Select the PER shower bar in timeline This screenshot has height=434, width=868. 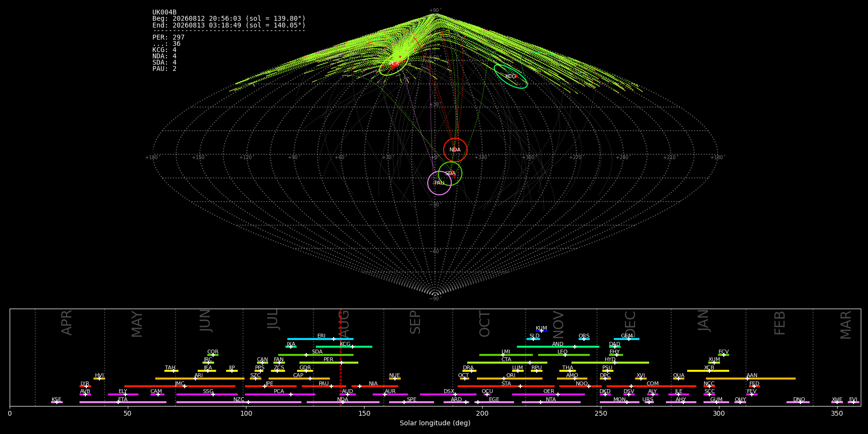329,363
